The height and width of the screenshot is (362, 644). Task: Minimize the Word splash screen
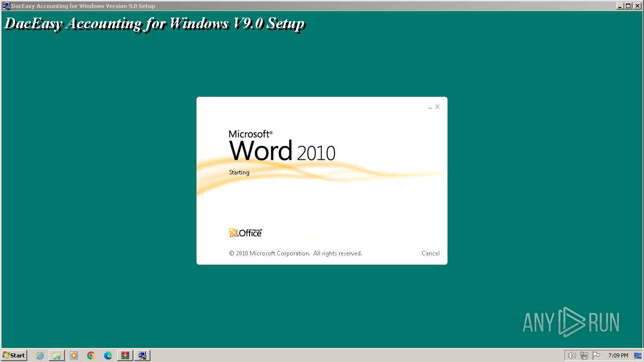click(430, 107)
